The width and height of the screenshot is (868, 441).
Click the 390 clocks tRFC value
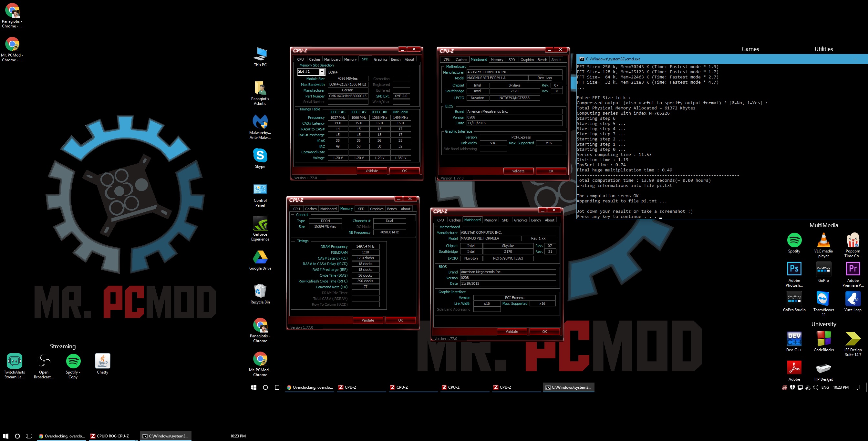(x=365, y=281)
